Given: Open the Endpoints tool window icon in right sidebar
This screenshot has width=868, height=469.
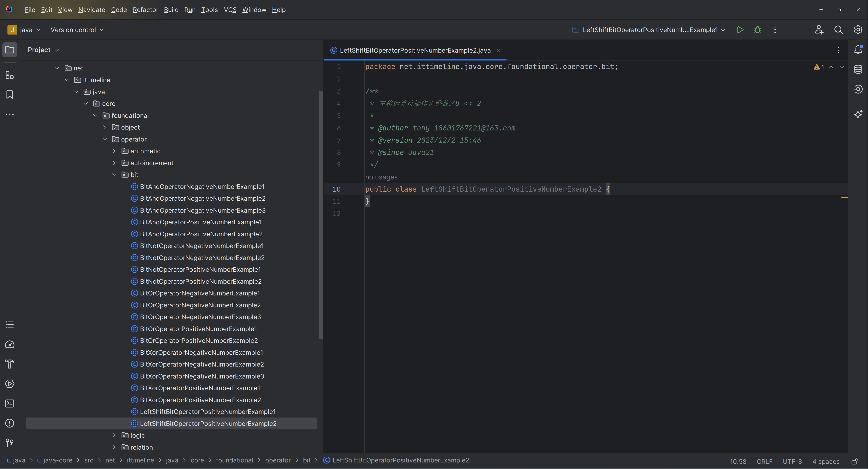Looking at the screenshot, I should tap(858, 89).
